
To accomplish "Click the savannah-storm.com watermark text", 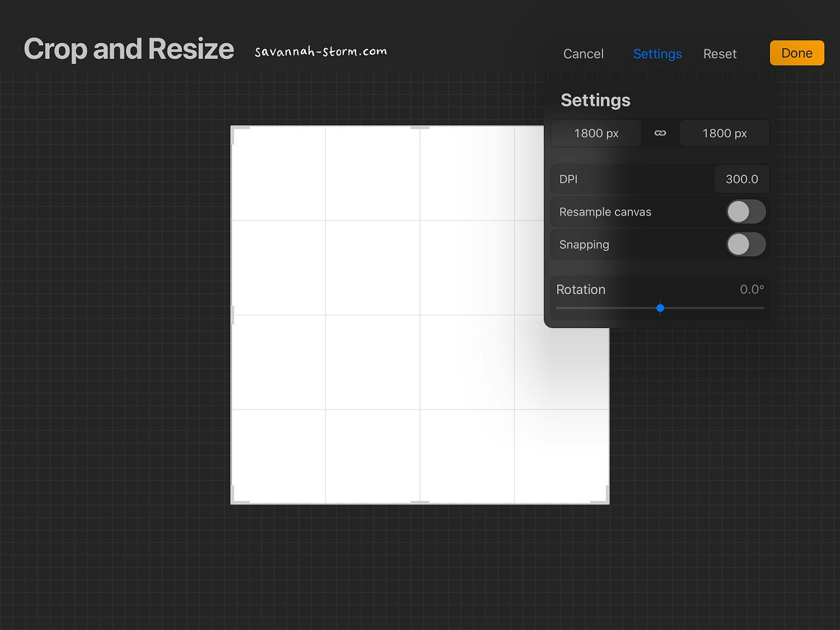I will (320, 51).
